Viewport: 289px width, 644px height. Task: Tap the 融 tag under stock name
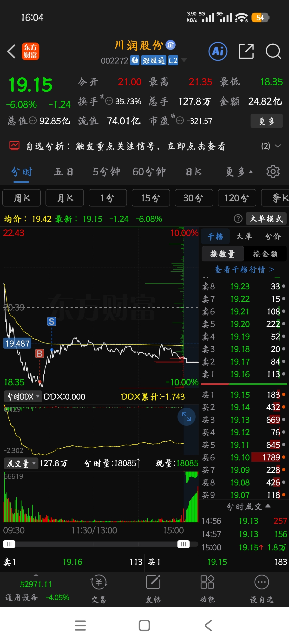[x=135, y=60]
